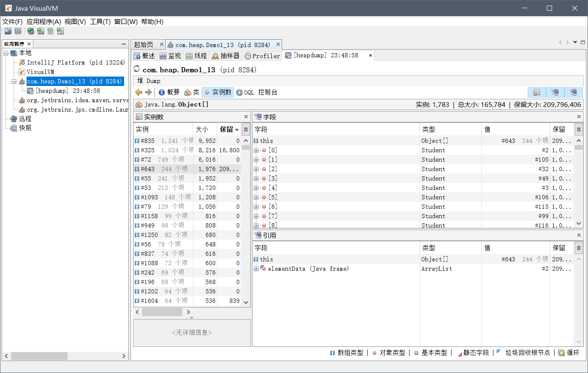
Task: Close the 引用 references pane
Action: pyautogui.click(x=579, y=235)
